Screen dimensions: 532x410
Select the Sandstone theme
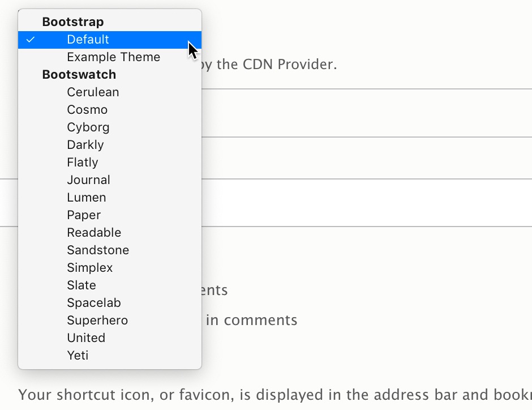tap(98, 250)
